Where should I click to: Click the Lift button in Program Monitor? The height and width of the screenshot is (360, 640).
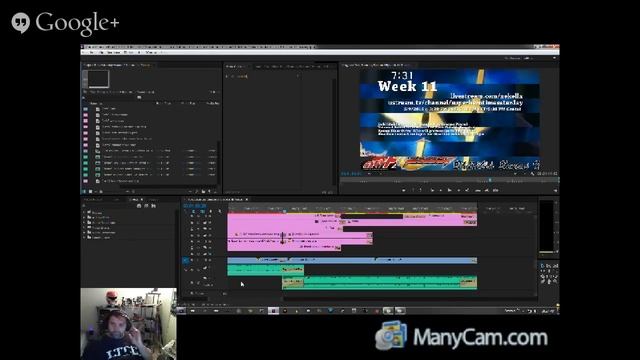[478, 190]
